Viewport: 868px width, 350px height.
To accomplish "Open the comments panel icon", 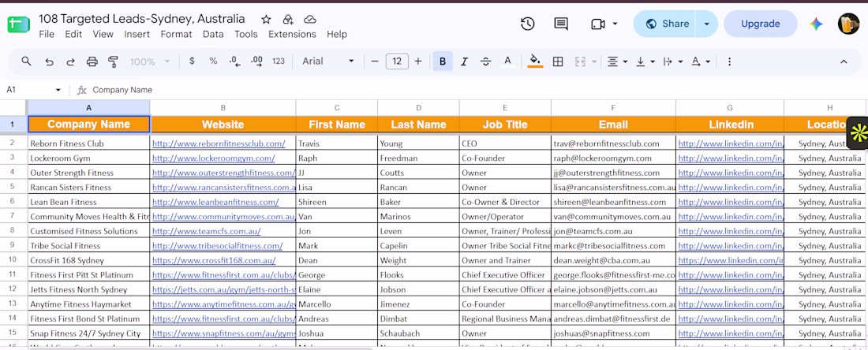I will click(561, 24).
